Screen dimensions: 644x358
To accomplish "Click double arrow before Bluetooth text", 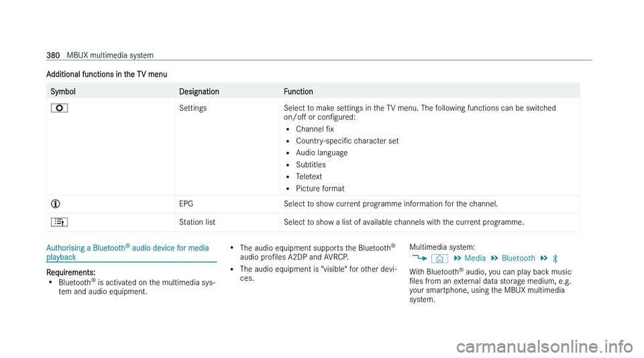I will (494, 258).
